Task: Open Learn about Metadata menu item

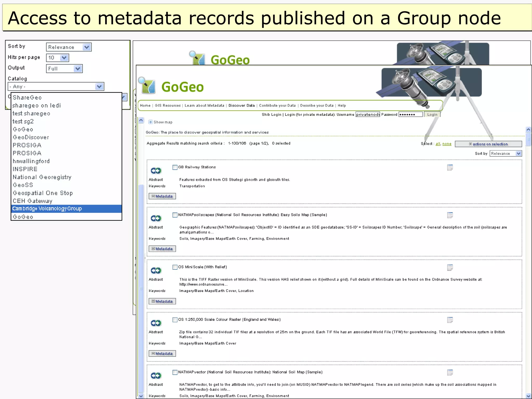Action: pos(204,105)
